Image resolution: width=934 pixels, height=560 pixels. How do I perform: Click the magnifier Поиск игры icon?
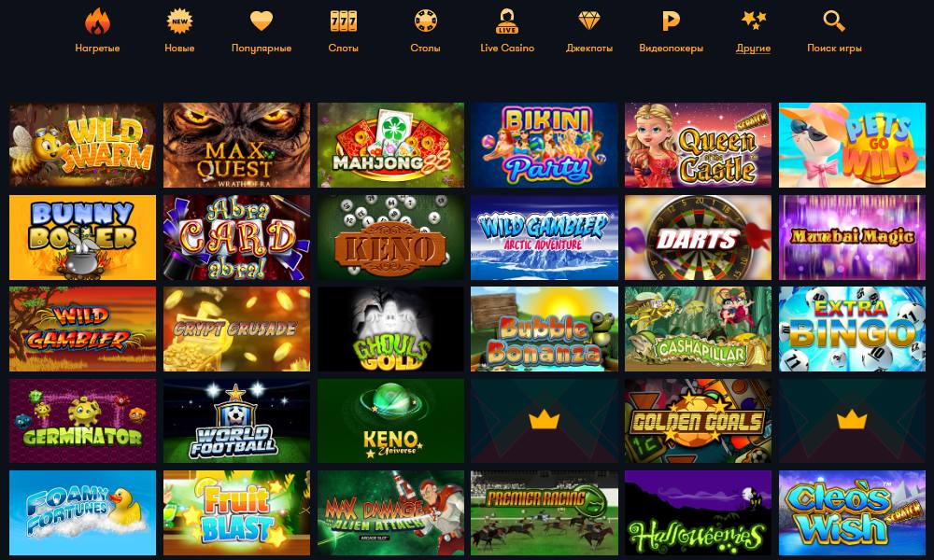click(834, 21)
